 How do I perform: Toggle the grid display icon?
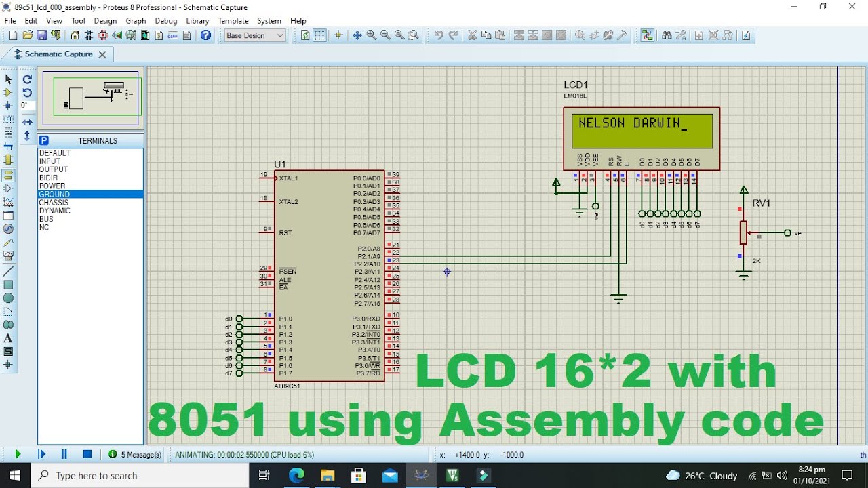[x=319, y=35]
